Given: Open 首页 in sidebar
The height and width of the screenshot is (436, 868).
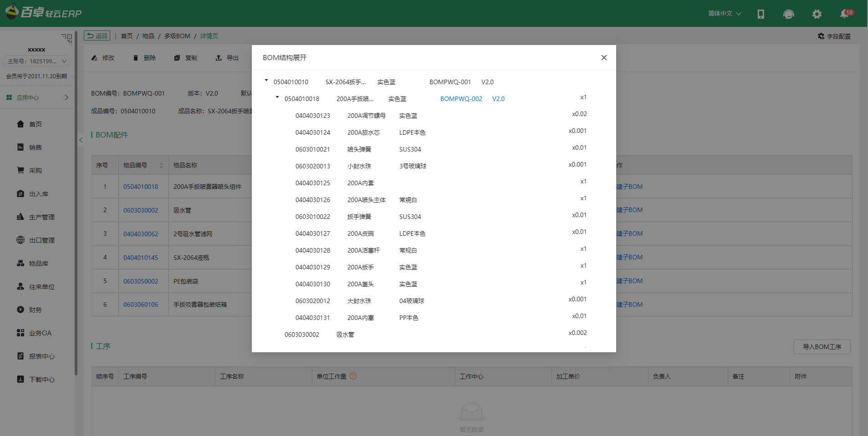Looking at the screenshot, I should pyautogui.click(x=36, y=124).
